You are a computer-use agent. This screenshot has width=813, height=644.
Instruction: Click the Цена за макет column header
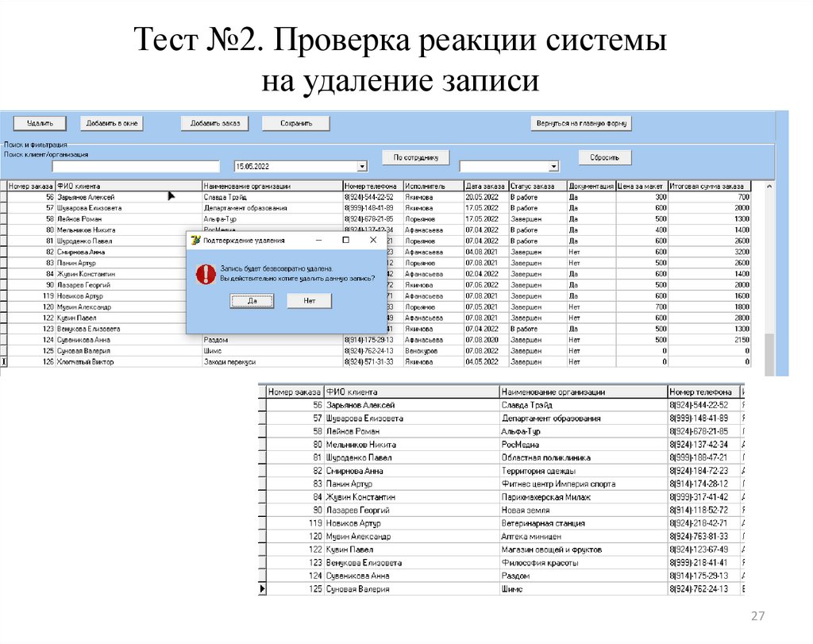642,186
